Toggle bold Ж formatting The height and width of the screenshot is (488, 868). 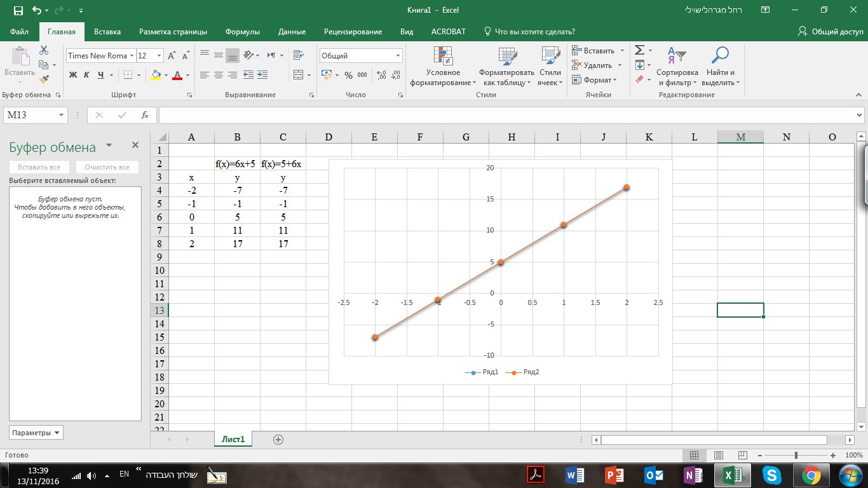(72, 75)
